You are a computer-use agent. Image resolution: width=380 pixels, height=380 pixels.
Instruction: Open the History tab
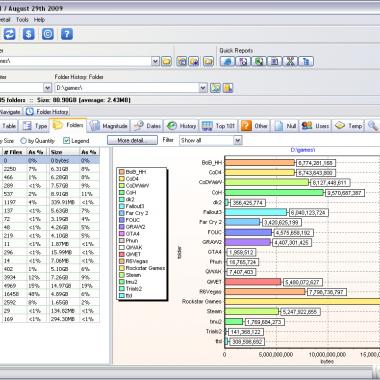(x=181, y=126)
